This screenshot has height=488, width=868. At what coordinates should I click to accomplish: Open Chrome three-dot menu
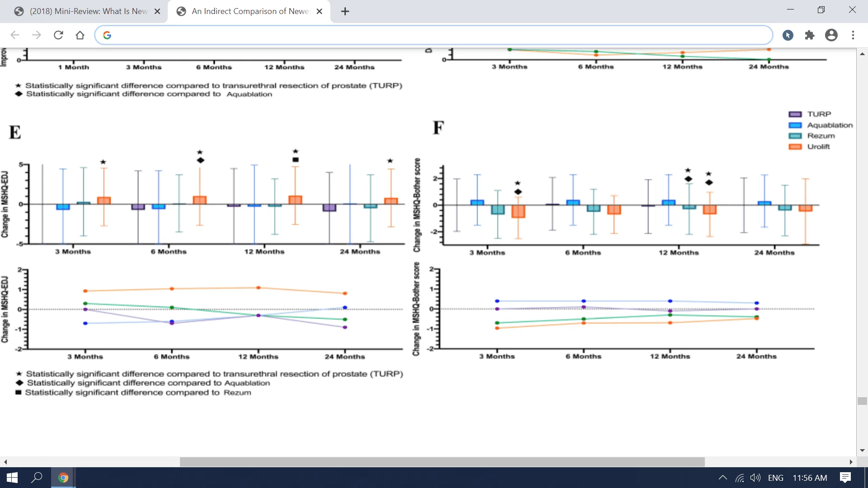click(x=853, y=35)
